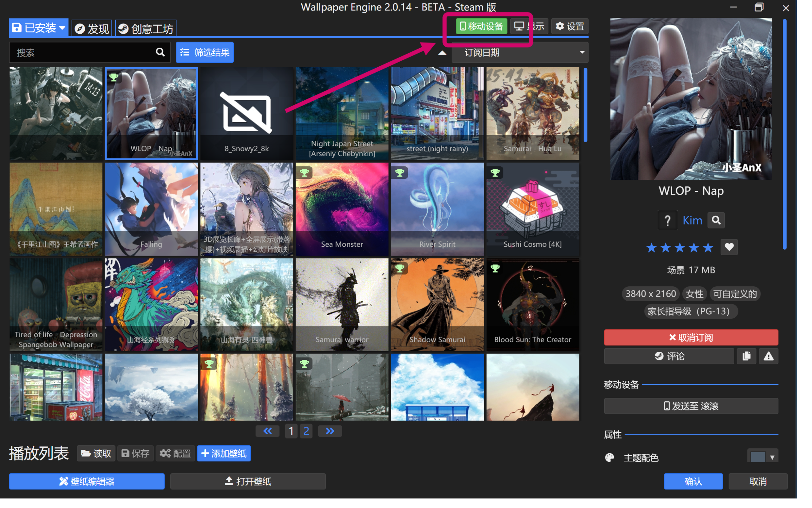812x508 pixels.
Task: Favorite WLOP - Nap with heart icon
Action: tap(729, 247)
